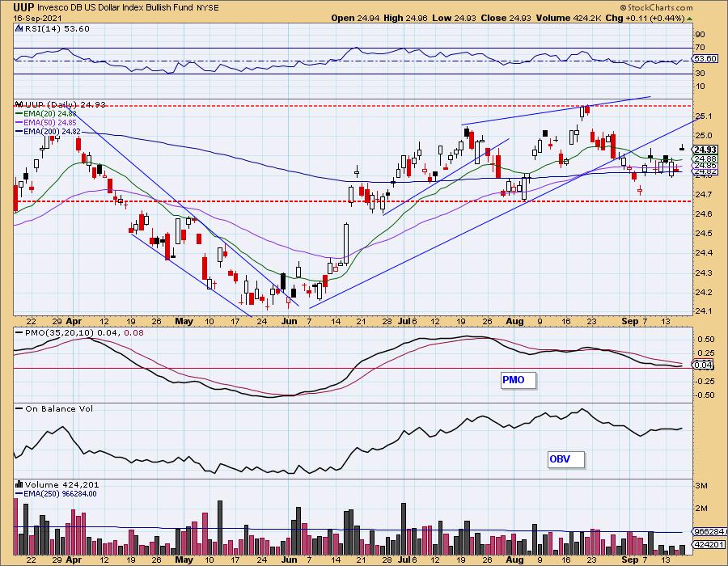Viewport: 728px width, 566px height.
Task: Click the Open 24.94 value in the header
Action: click(355, 18)
